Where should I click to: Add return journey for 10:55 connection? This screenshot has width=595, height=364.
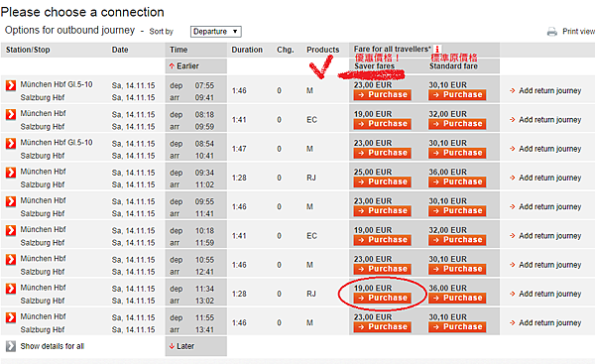click(545, 265)
